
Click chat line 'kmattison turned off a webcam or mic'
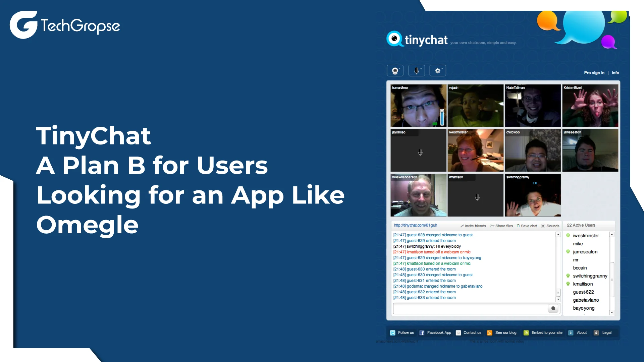click(x=432, y=252)
